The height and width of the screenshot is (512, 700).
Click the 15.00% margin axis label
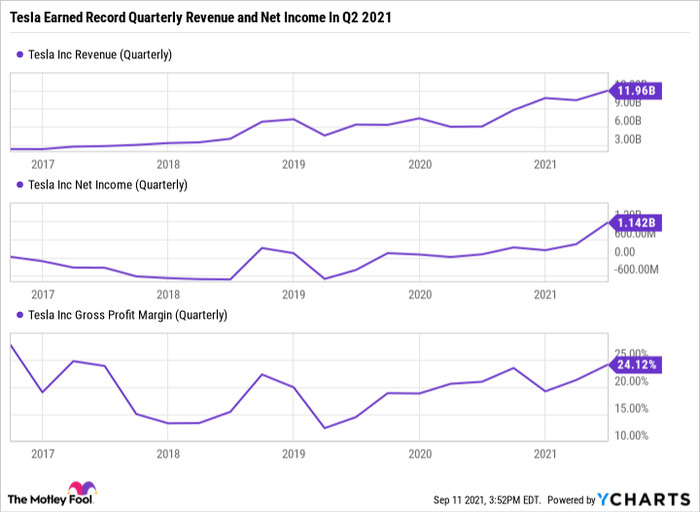[x=631, y=408]
